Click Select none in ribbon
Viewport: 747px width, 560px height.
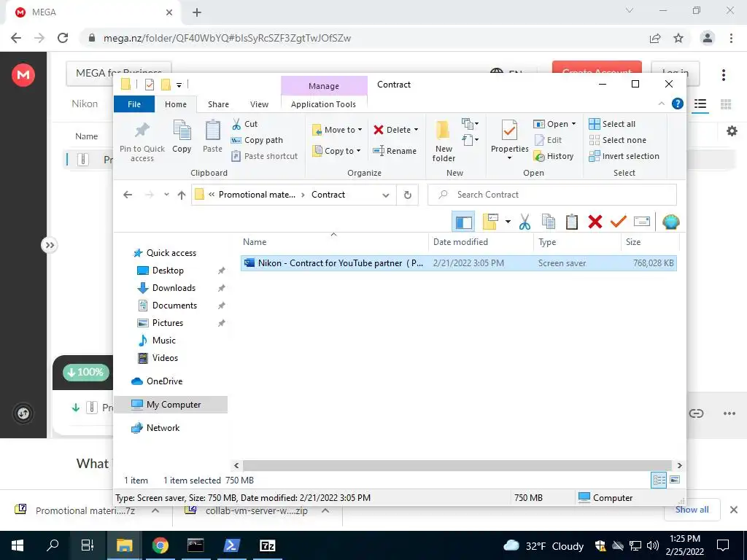[x=618, y=140]
